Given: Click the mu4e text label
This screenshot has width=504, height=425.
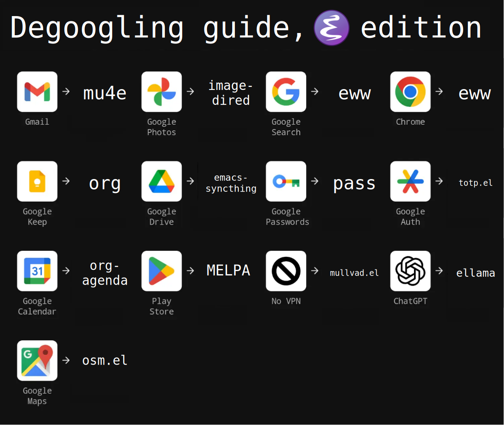Looking at the screenshot, I should click(105, 93).
